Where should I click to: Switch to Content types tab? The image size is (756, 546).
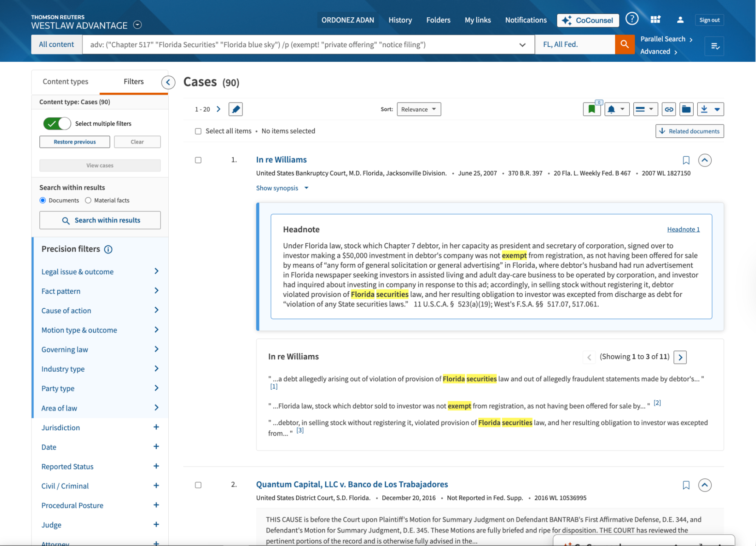pyautogui.click(x=65, y=82)
